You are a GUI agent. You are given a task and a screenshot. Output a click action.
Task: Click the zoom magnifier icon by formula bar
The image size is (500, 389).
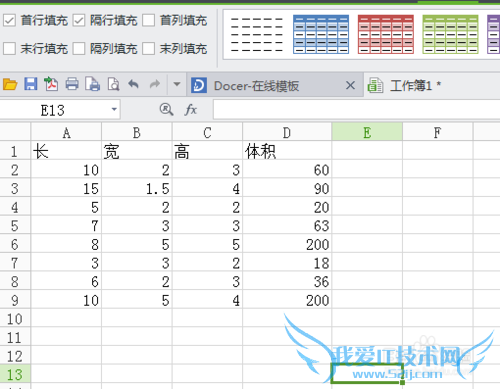[x=166, y=109]
